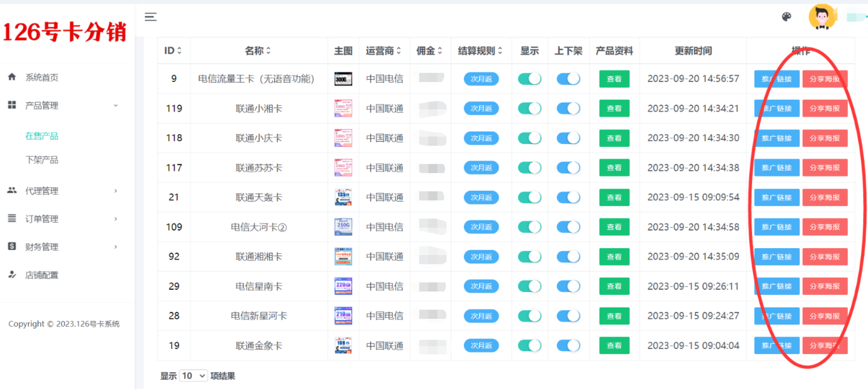Click 次月返 tag for 联通小湘卡
The height and width of the screenshot is (389, 868).
[x=481, y=108]
